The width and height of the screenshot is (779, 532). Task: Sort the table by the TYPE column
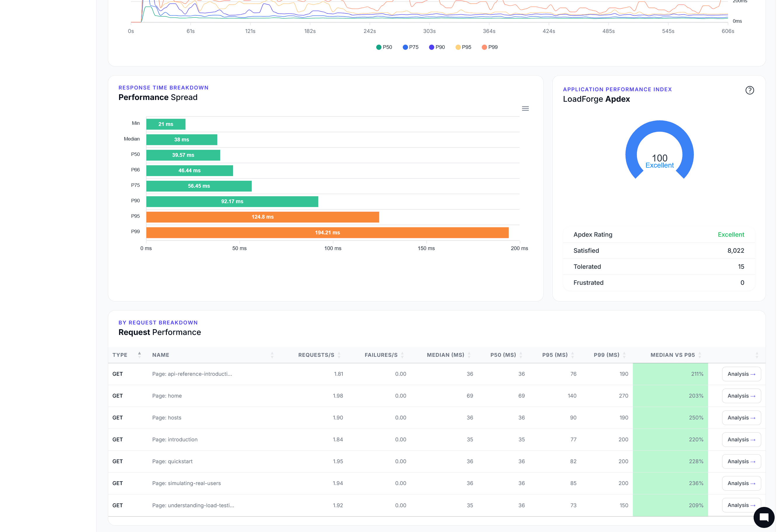point(140,355)
